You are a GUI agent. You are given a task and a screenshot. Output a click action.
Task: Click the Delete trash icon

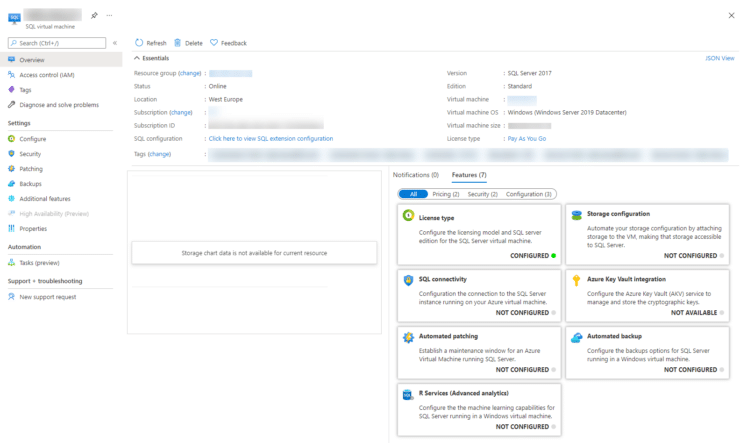click(177, 42)
